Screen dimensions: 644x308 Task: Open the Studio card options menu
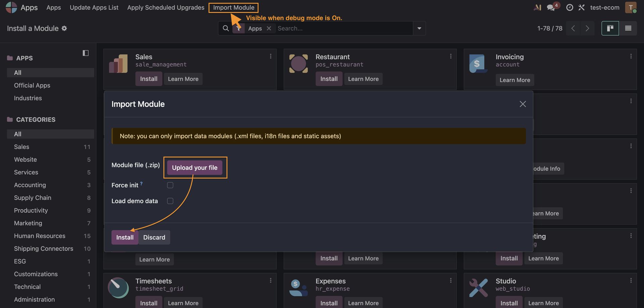(x=631, y=280)
